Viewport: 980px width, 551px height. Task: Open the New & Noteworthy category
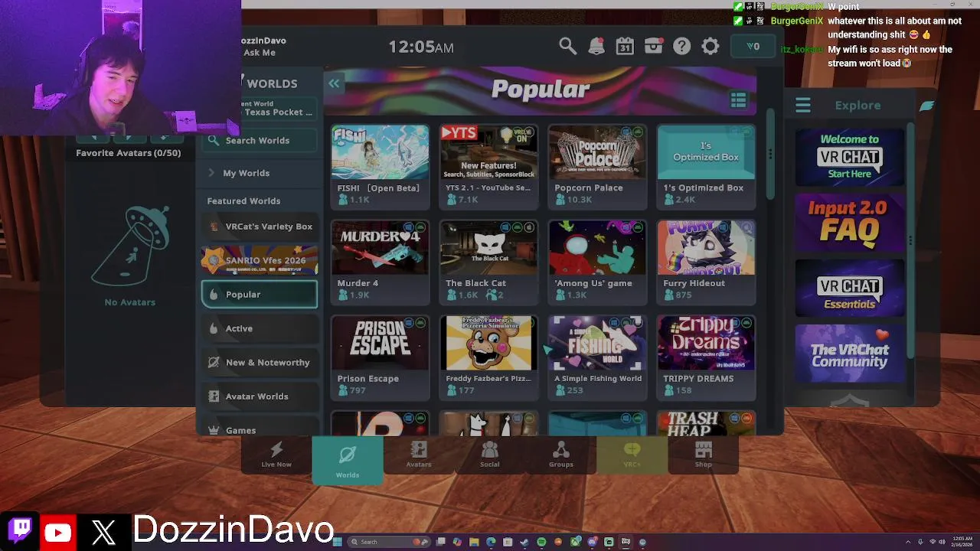click(x=260, y=363)
